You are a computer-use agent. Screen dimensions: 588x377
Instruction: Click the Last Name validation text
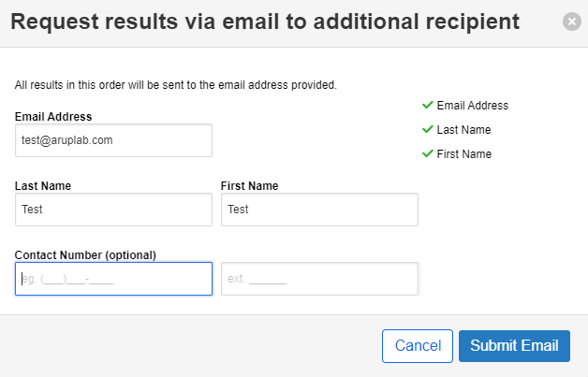(463, 130)
